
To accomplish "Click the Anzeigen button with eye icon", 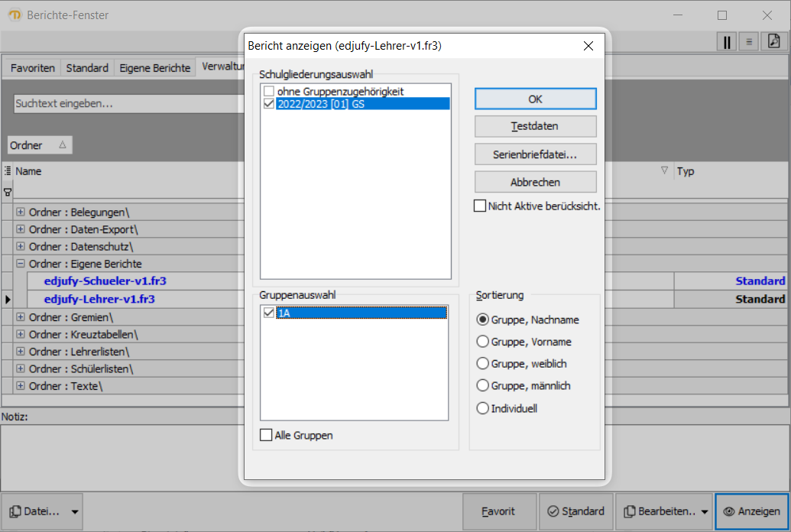I will [x=751, y=511].
